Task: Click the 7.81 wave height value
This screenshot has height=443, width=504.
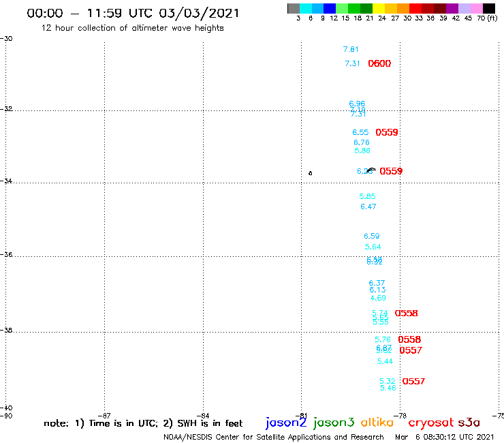Action: [x=351, y=49]
